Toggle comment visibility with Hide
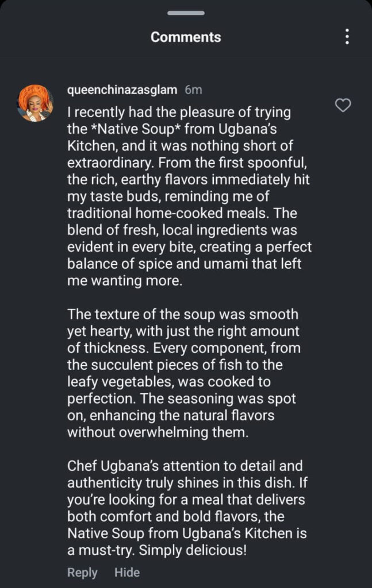Image resolution: width=372 pixels, height=588 pixels. tap(127, 572)
